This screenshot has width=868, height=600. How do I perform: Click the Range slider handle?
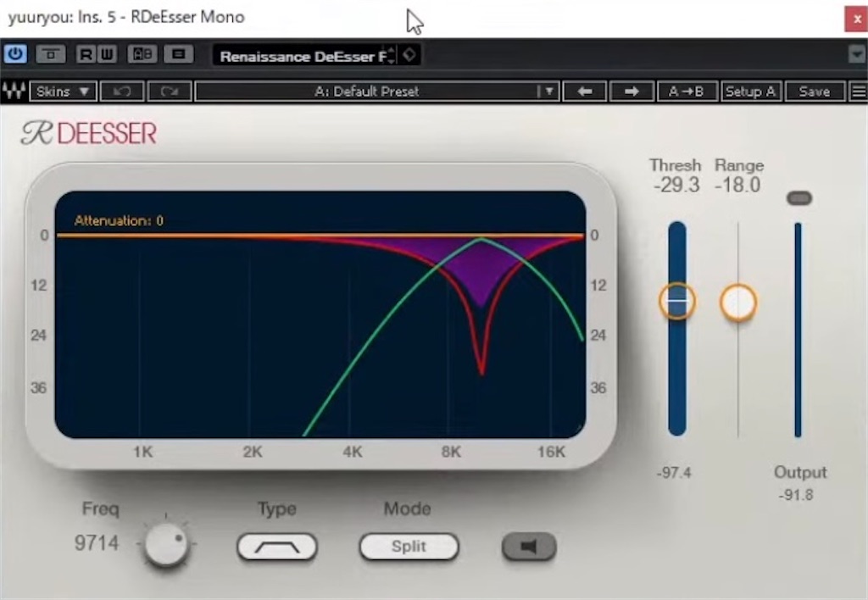click(738, 303)
